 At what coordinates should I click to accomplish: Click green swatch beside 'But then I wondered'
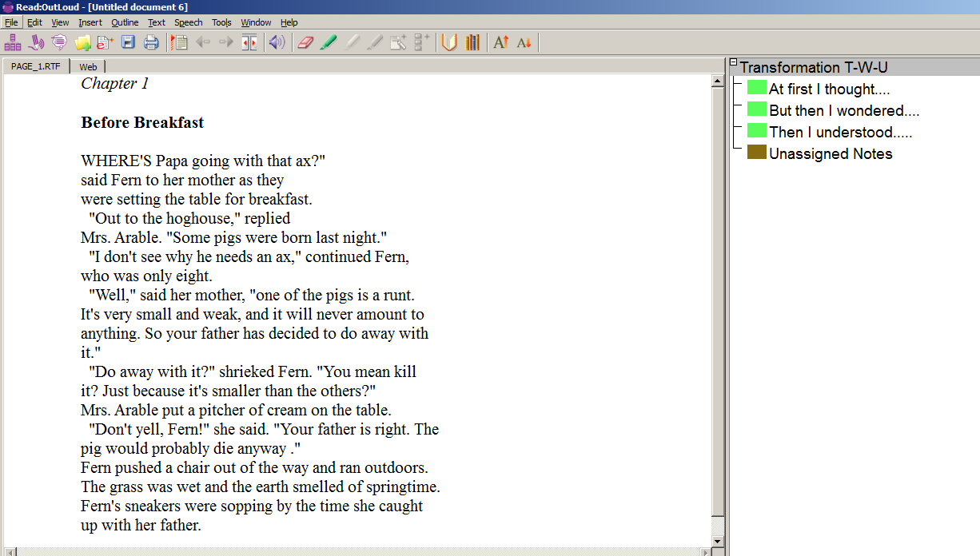[757, 109]
